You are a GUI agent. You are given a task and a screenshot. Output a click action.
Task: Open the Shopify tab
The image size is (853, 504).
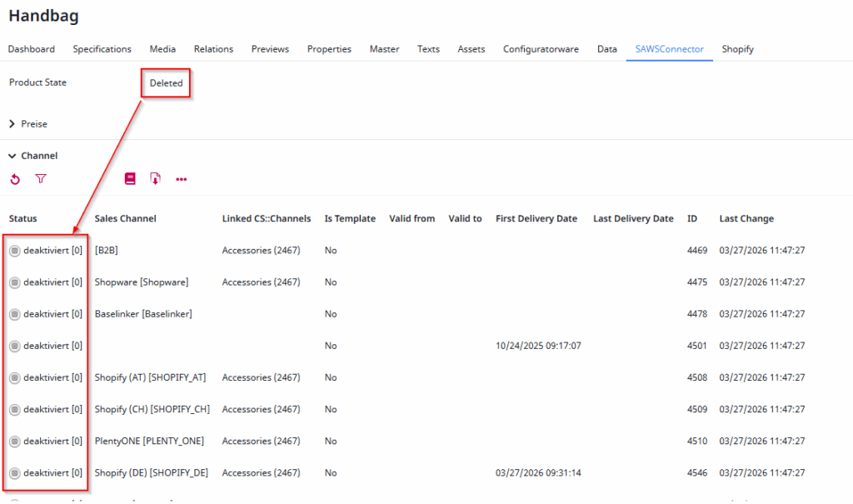pos(737,49)
